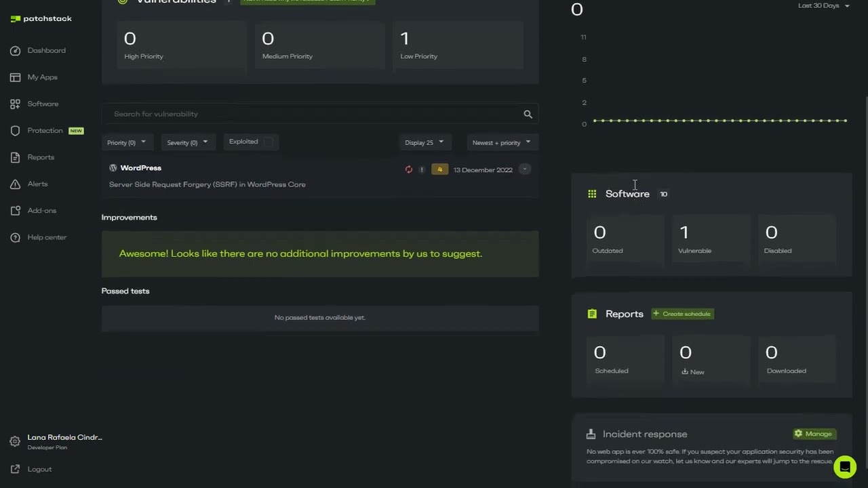Click the green Software grid icon in right panel

592,194
